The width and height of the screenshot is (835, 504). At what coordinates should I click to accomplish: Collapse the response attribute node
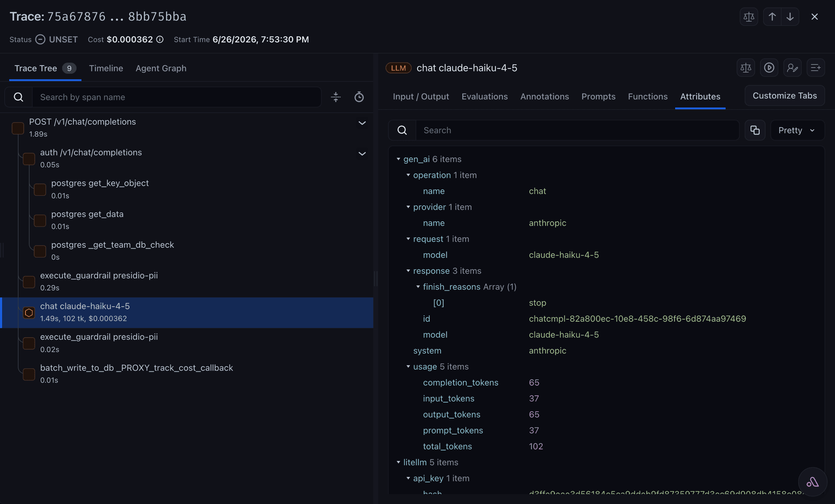tap(408, 271)
